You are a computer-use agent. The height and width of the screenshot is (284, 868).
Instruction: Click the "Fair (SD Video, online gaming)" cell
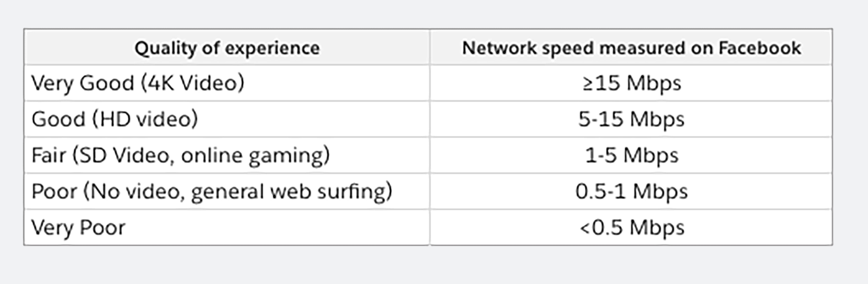point(180,155)
